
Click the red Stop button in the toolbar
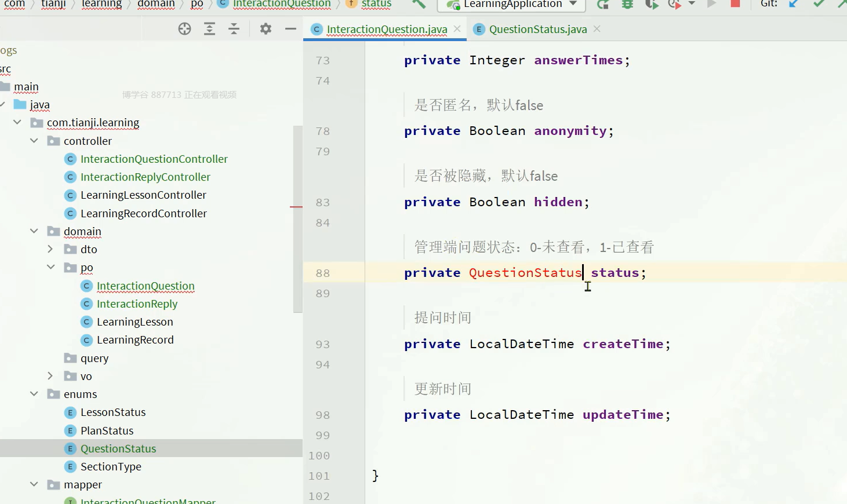(735, 3)
